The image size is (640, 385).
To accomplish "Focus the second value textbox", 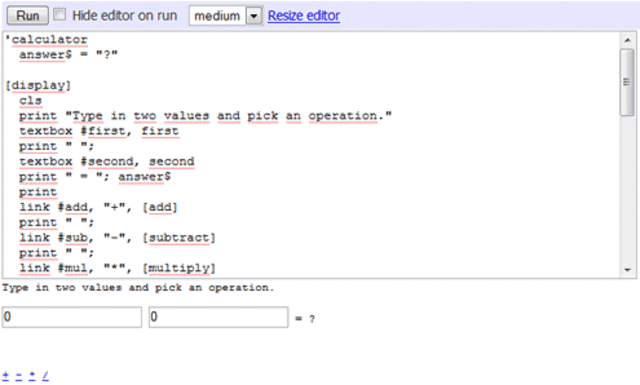I will tap(218, 317).
